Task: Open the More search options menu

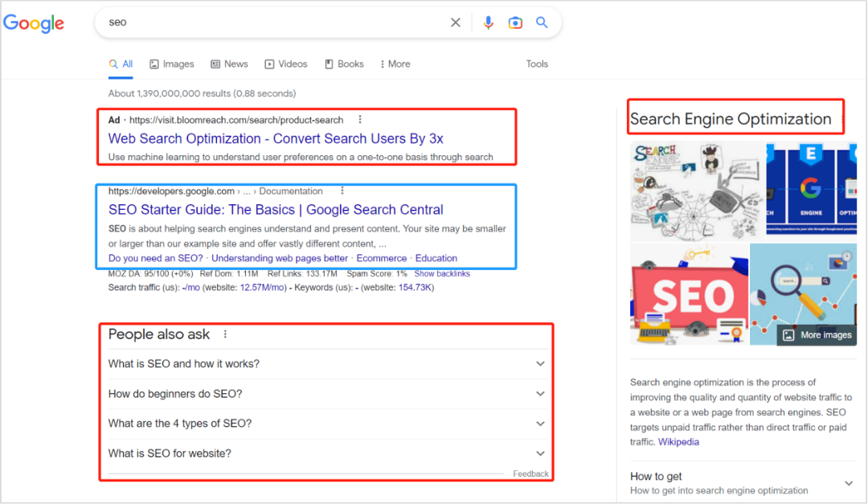Action: tap(395, 64)
